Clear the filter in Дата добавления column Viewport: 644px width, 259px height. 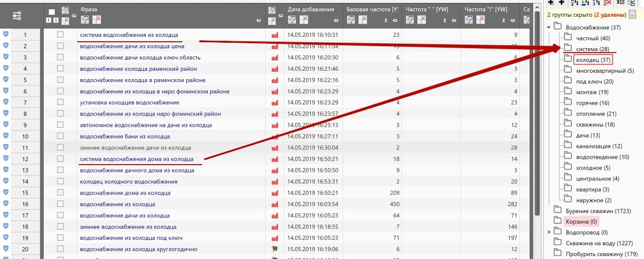pos(304,20)
